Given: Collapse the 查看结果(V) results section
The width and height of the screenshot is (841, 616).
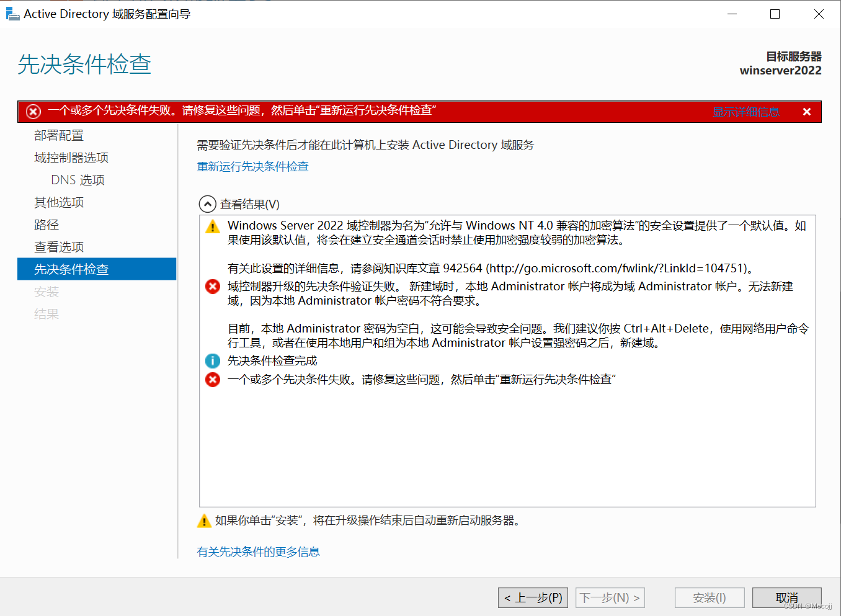Looking at the screenshot, I should pyautogui.click(x=207, y=204).
